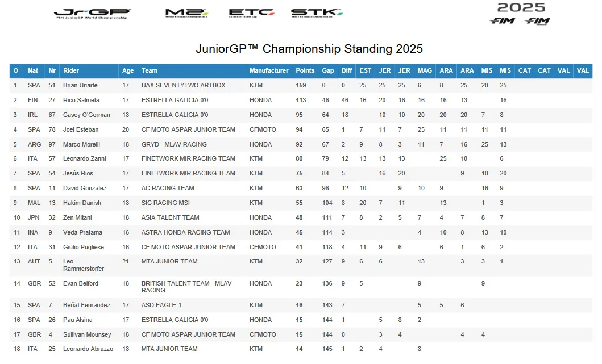This screenshot has width=602, height=364.
Task: Open the M2 Moto2 European Championship logo
Action: 186,13
